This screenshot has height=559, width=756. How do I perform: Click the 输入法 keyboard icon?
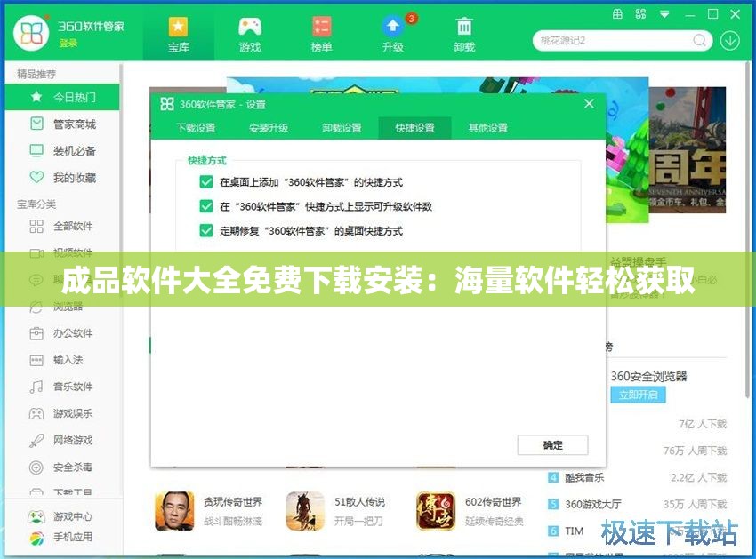pyautogui.click(x=36, y=360)
